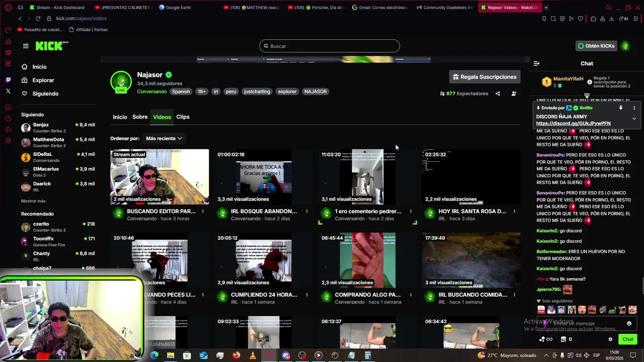The width and height of the screenshot is (644, 362).
Task: Open Opera AI toolbar button
Action: tap(624, 19)
